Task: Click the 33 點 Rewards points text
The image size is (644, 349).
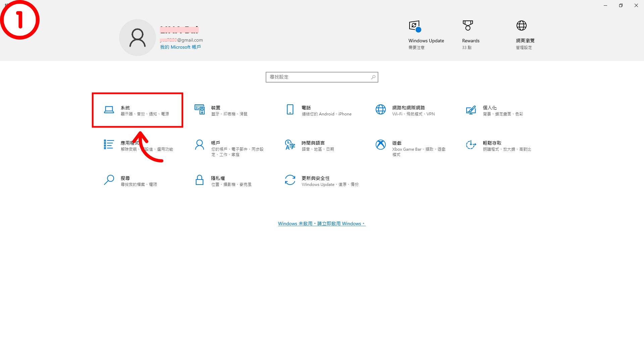Action: point(467,48)
